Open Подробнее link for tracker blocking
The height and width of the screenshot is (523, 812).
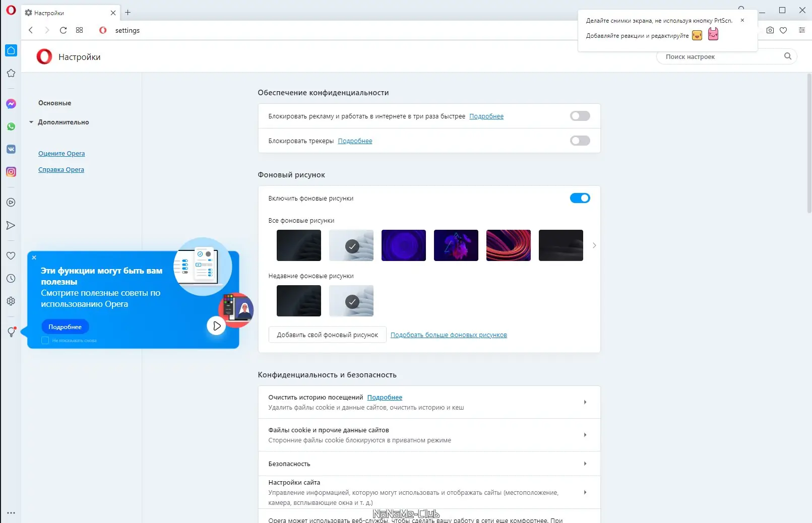(355, 141)
